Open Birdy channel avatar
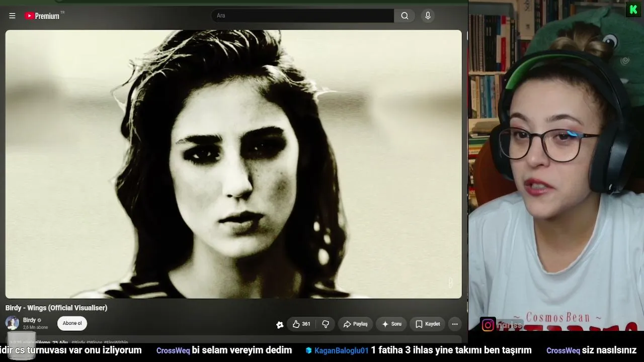The width and height of the screenshot is (644, 362). (x=12, y=323)
